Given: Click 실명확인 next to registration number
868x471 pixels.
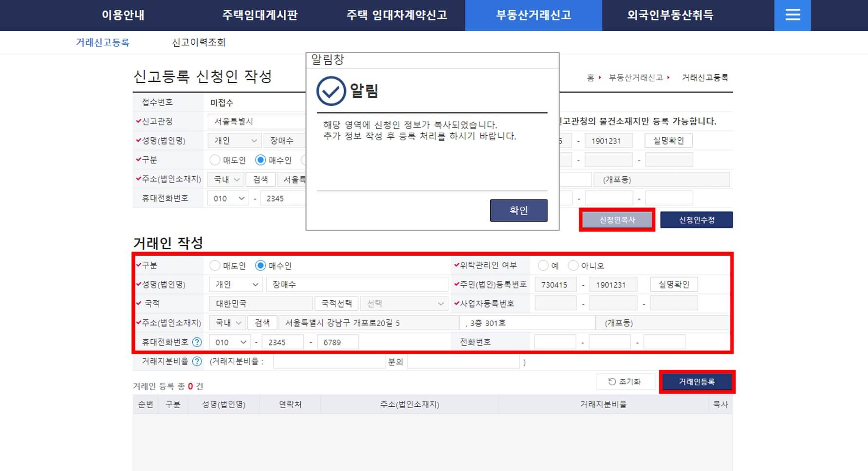Looking at the screenshot, I should click(x=674, y=284).
